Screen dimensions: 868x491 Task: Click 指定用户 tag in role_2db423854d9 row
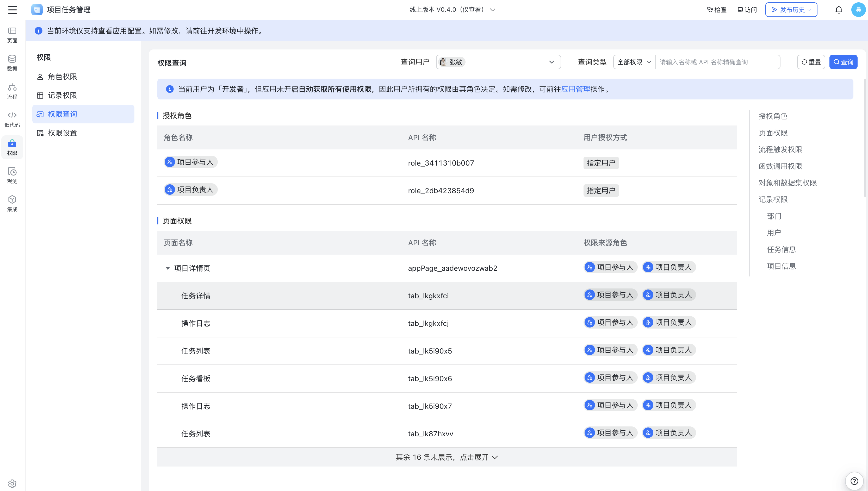[601, 191]
